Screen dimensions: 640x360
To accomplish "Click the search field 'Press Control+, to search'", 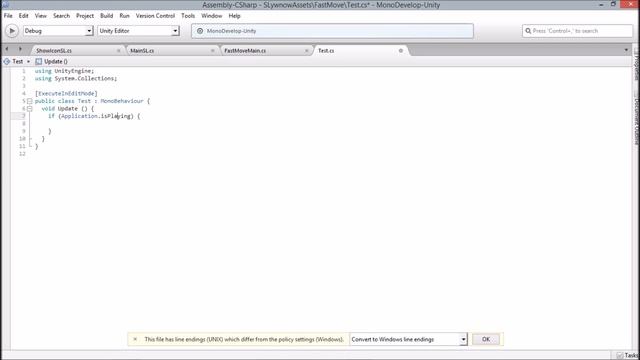I will [x=577, y=31].
